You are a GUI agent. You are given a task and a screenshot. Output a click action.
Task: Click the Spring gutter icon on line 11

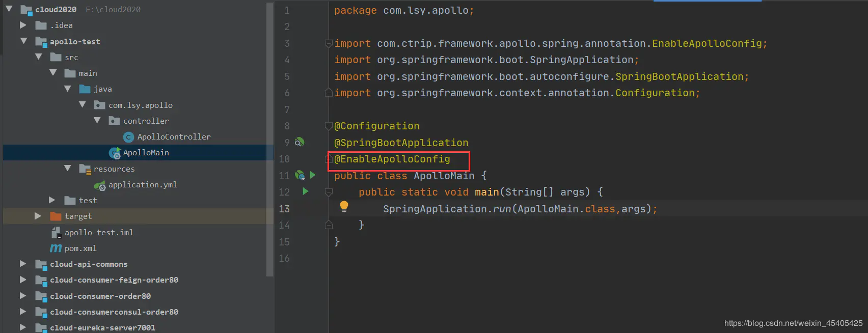coord(300,175)
